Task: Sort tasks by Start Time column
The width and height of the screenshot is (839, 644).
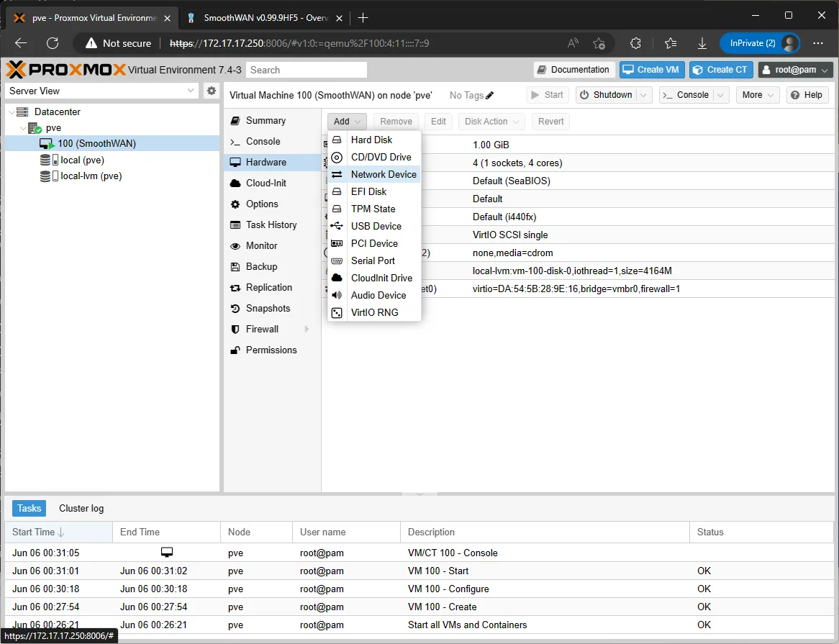Action: click(59, 532)
